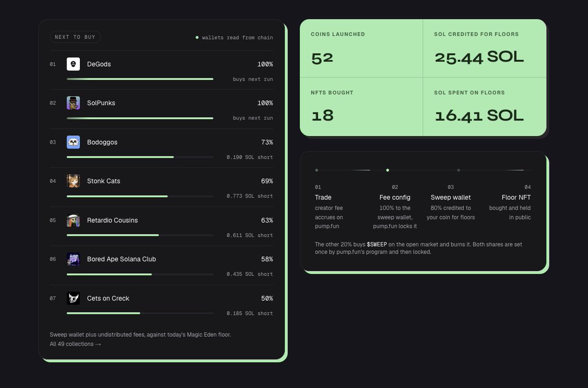
Task: Select the Bored Ape Solana Club name
Action: click(122, 259)
